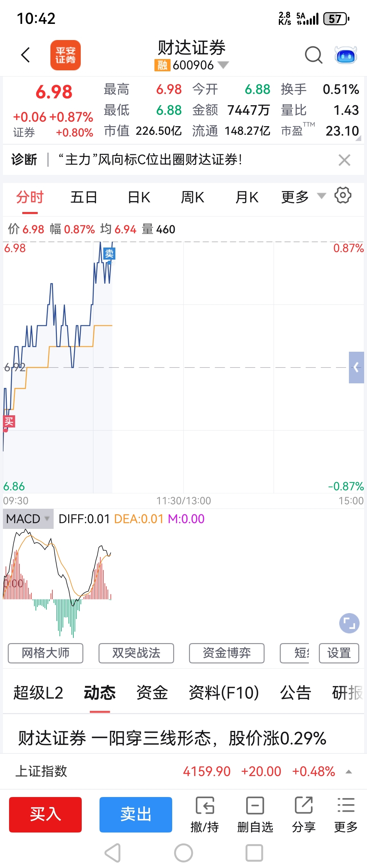Tap the margin trading 融 badge

pos(162,65)
